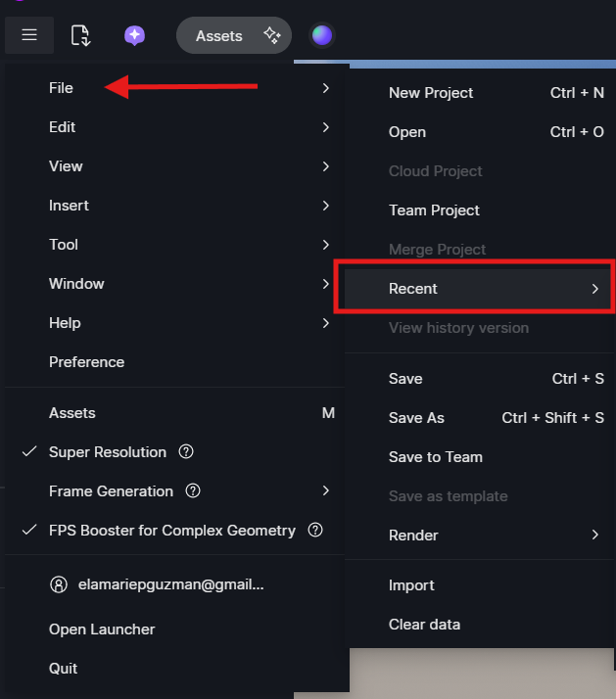Click help icon beside FPS Booster option
616x699 pixels.
click(315, 531)
